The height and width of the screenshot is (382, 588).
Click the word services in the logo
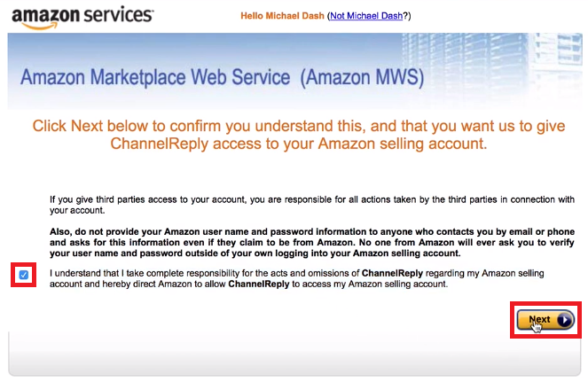coord(118,15)
